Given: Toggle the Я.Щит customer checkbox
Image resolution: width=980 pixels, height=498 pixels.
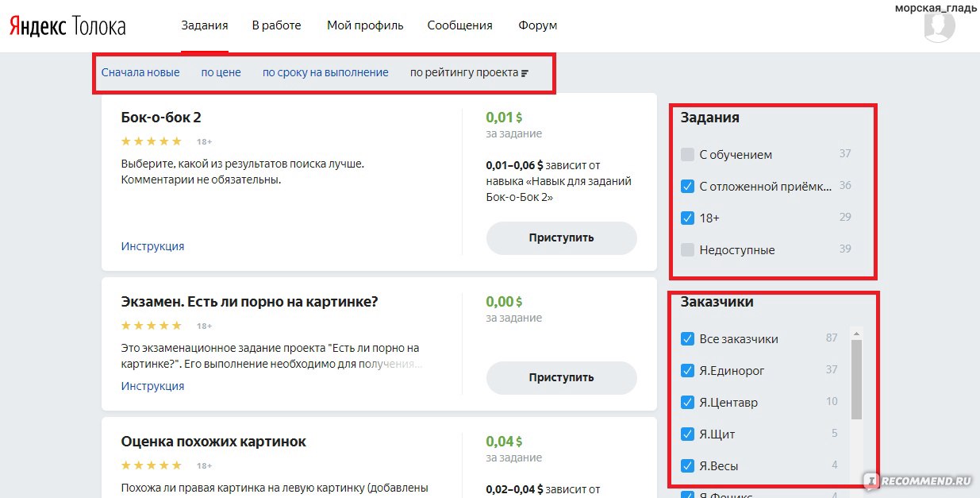Looking at the screenshot, I should pyautogui.click(x=687, y=434).
